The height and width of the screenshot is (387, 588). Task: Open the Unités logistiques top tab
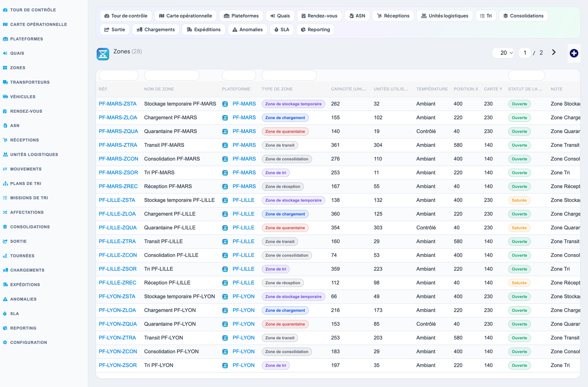tap(444, 16)
